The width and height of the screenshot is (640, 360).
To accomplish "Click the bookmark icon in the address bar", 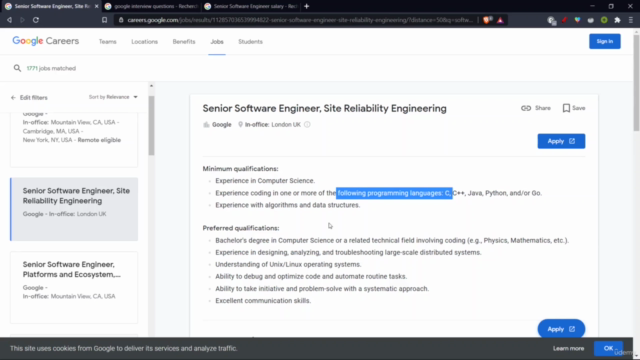I will [x=104, y=20].
